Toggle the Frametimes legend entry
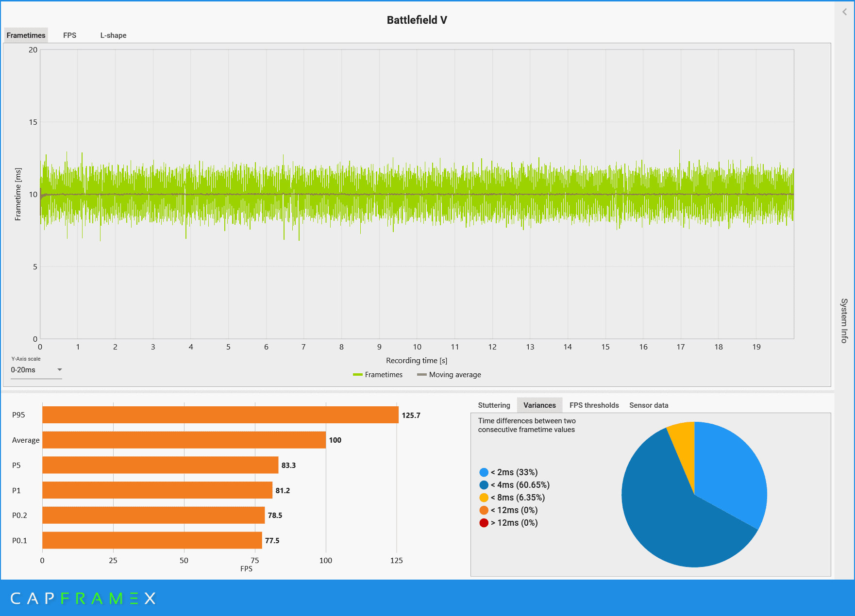 click(378, 375)
